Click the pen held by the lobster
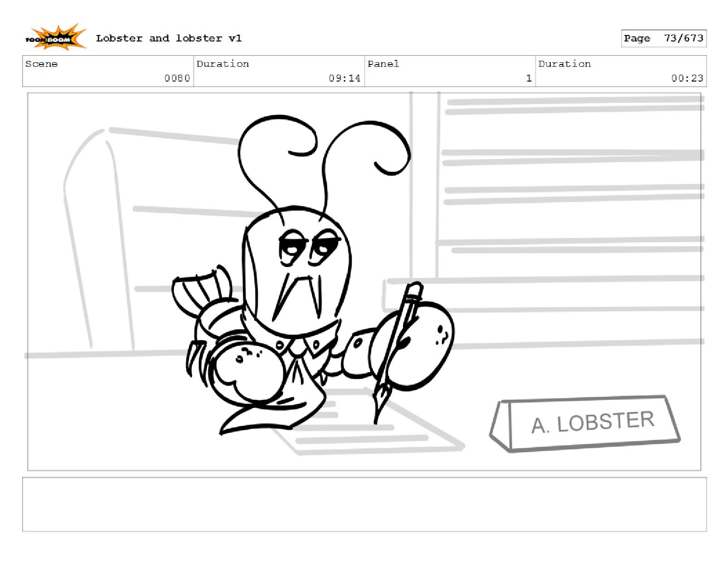The width and height of the screenshot is (728, 564). 397,352
